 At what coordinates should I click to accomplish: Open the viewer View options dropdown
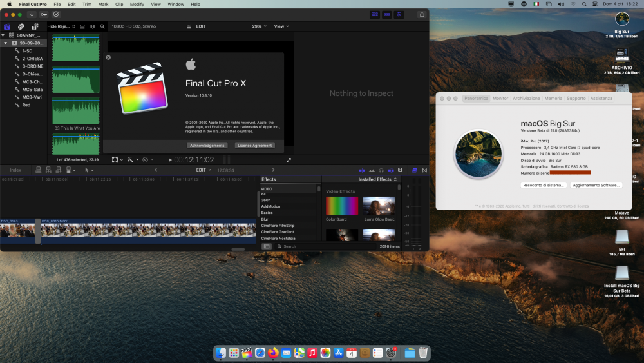281,26
